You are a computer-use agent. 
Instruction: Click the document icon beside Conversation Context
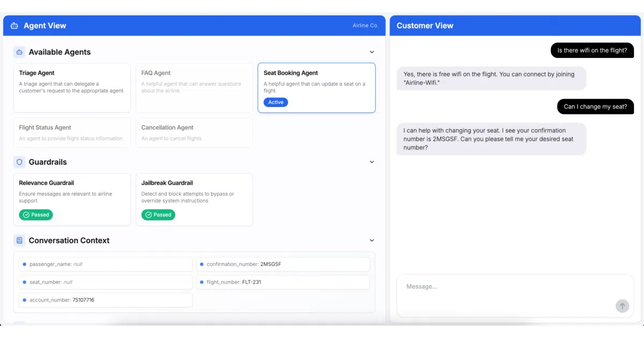click(19, 240)
